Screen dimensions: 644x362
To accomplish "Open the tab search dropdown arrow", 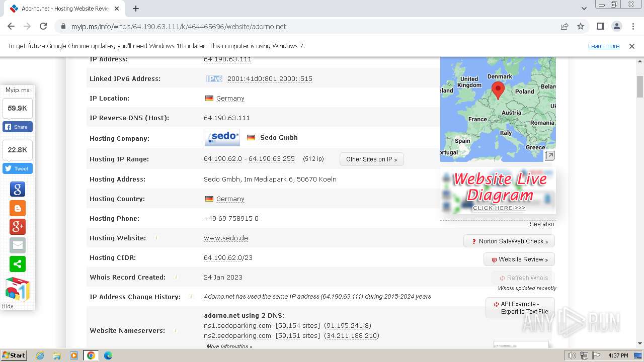I will pyautogui.click(x=584, y=9).
